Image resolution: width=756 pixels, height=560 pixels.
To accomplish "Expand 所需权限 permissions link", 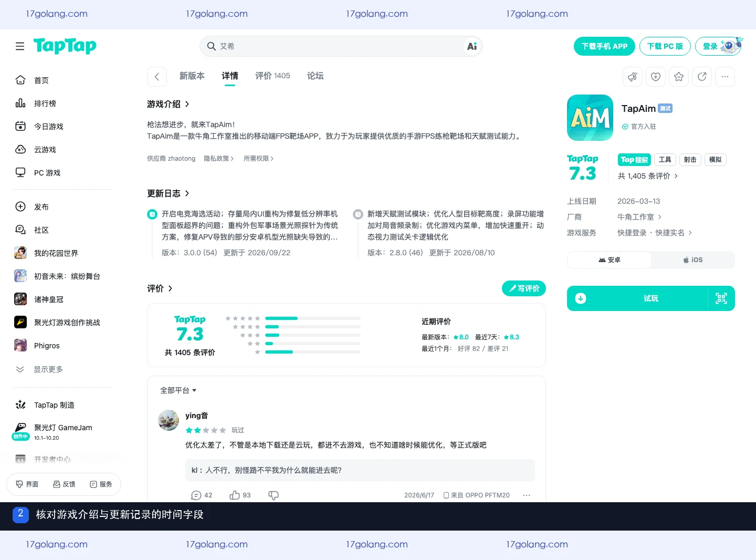I will point(258,159).
